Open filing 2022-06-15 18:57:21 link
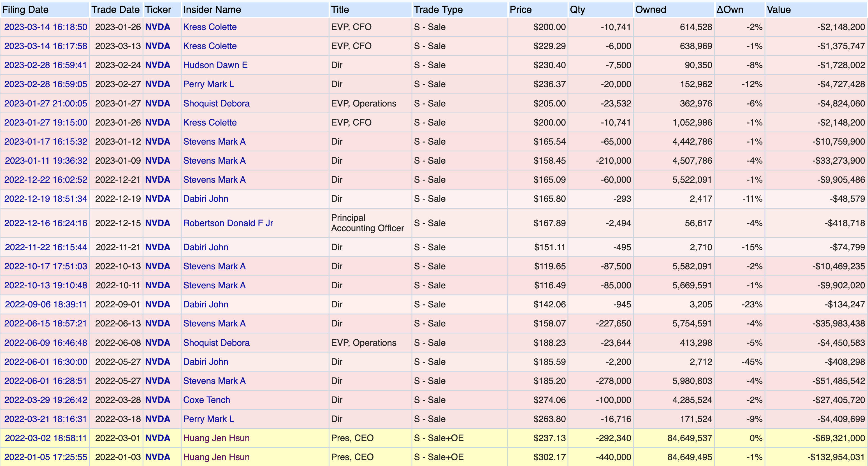The width and height of the screenshot is (868, 466). click(x=45, y=323)
